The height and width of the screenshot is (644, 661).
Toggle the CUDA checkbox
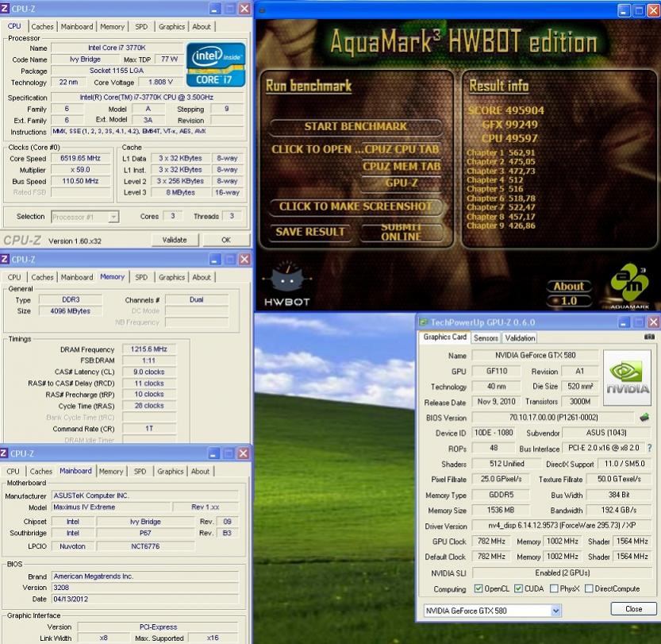(x=518, y=588)
